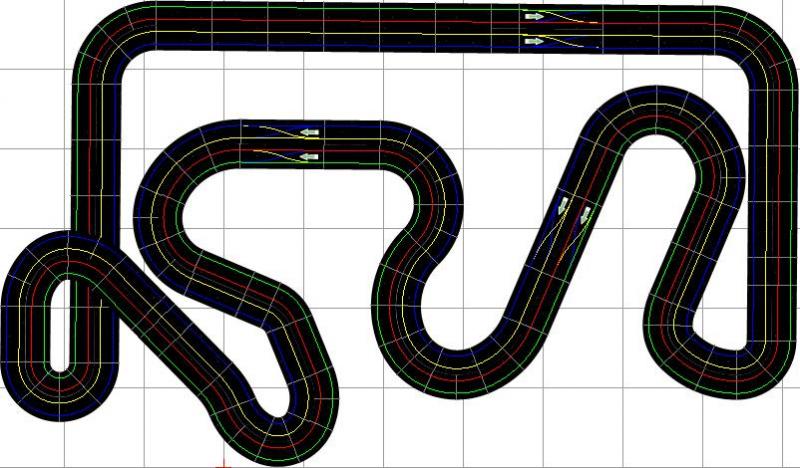The width and height of the screenshot is (800, 468).
Task: Click the upper arrow on the top straight
Action: (534, 17)
